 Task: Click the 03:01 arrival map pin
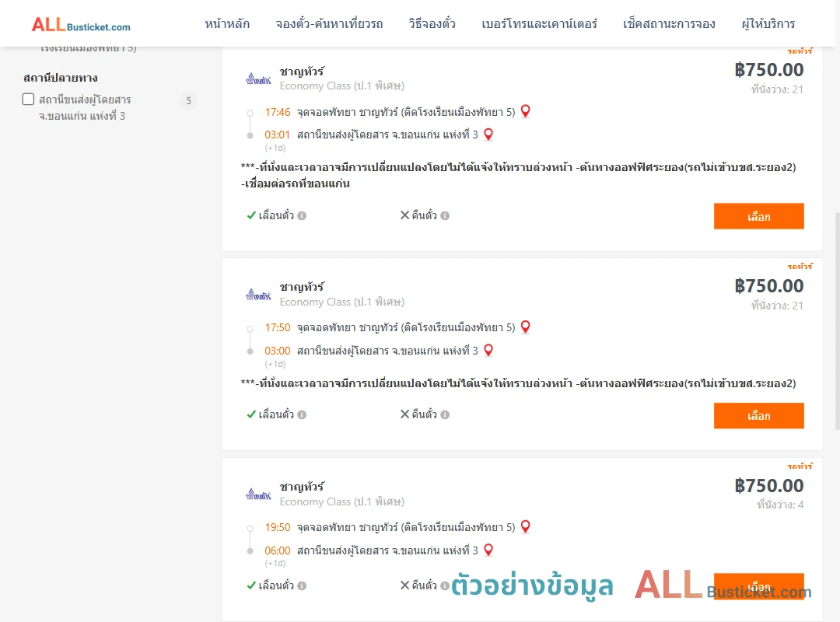488,134
